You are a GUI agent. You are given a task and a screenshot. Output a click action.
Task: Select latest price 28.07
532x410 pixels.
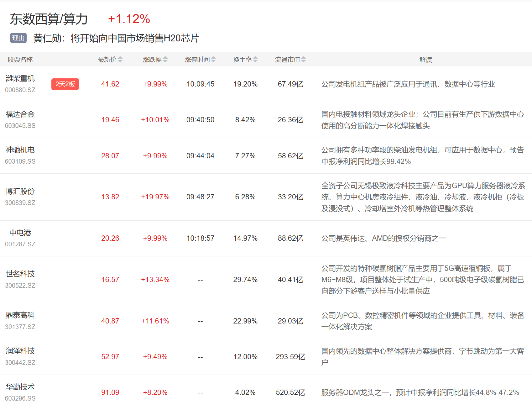tap(110, 156)
